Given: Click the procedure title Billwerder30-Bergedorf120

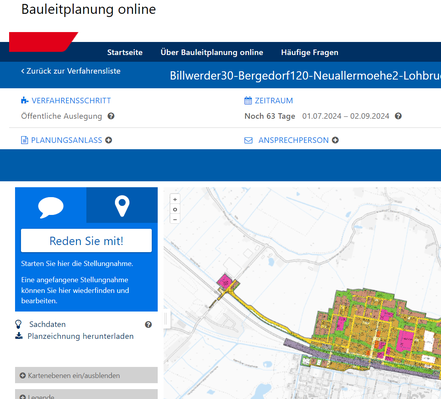Looking at the screenshot, I should tap(305, 76).
